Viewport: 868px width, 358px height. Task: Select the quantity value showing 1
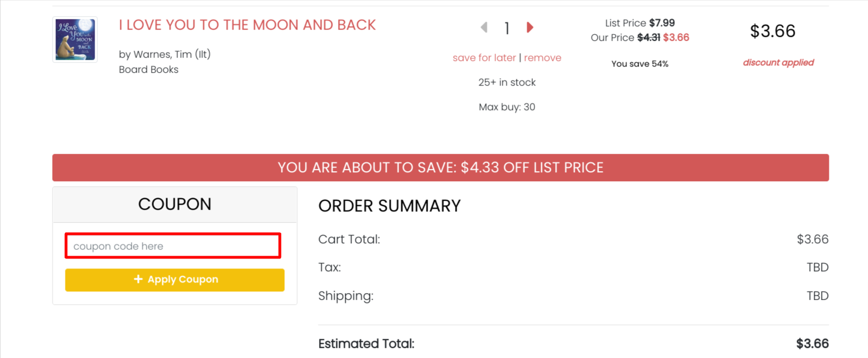pyautogui.click(x=506, y=27)
